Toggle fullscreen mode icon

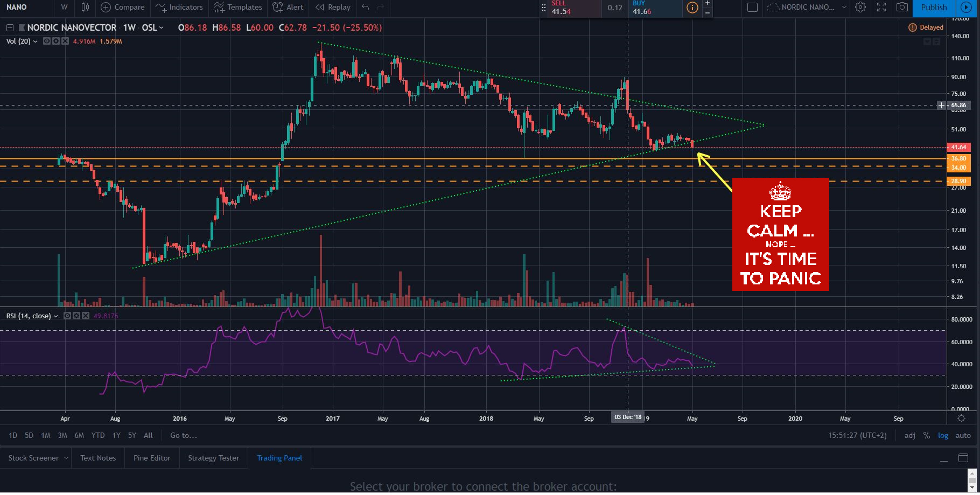[881, 7]
